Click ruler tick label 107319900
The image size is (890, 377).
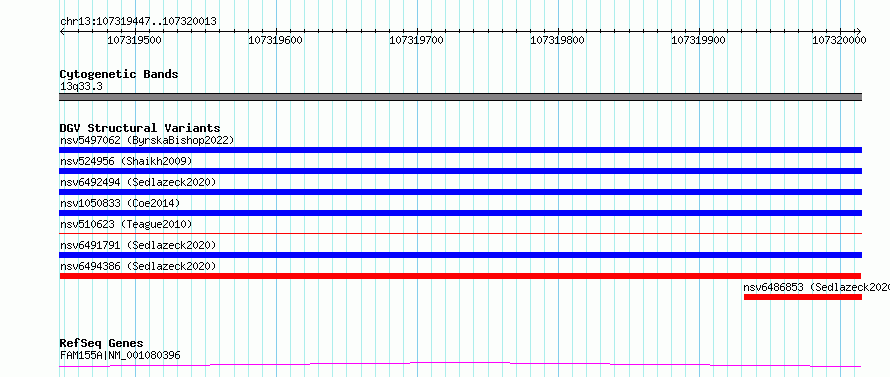pos(698,40)
